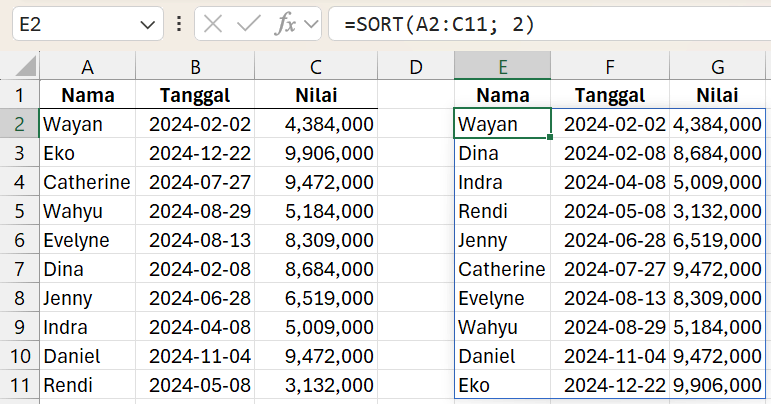Select row 5 header

[20, 211]
